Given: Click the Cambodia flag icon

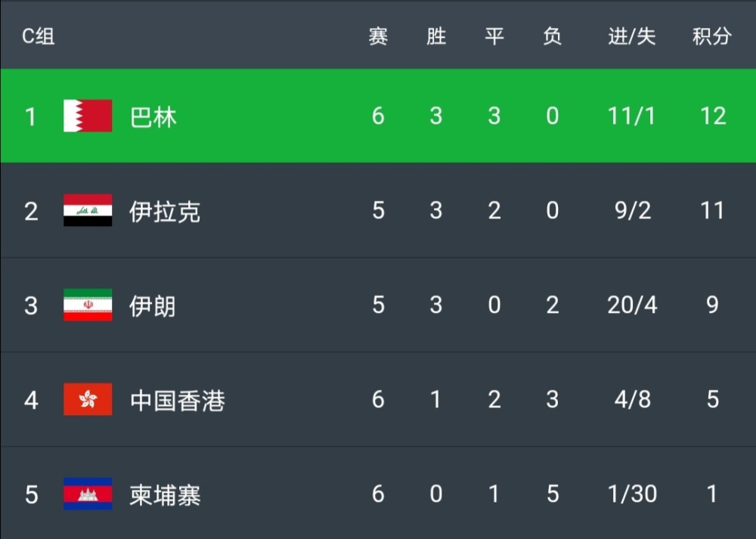Looking at the screenshot, I should 88,494.
